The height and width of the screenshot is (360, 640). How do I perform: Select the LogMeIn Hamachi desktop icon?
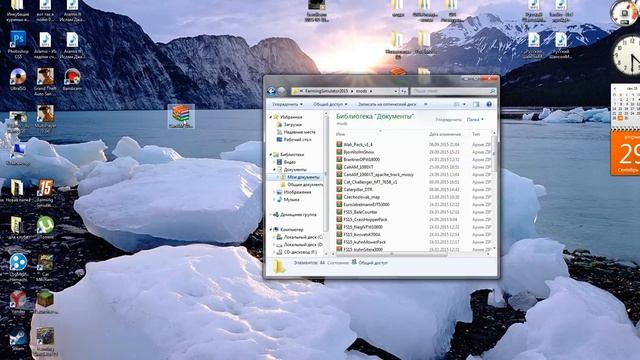[18, 263]
